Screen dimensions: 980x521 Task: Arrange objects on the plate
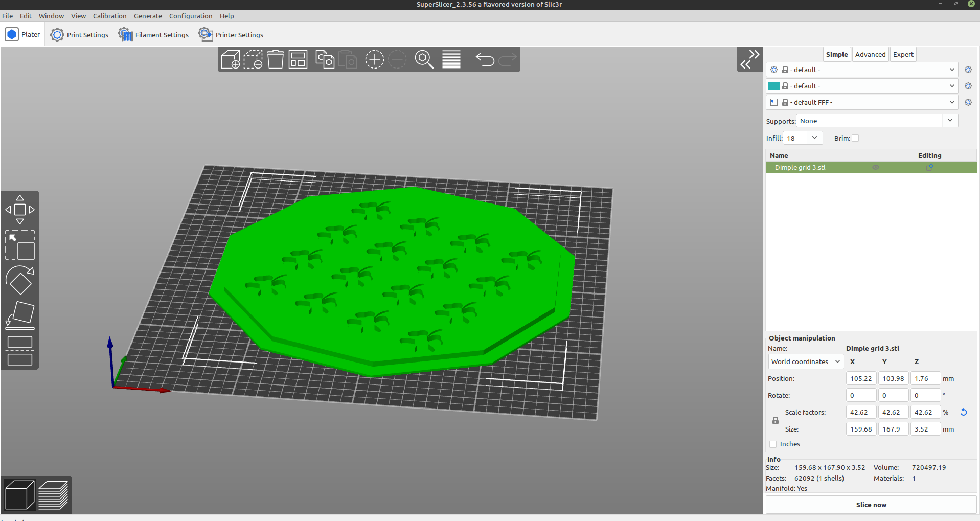tap(298, 59)
